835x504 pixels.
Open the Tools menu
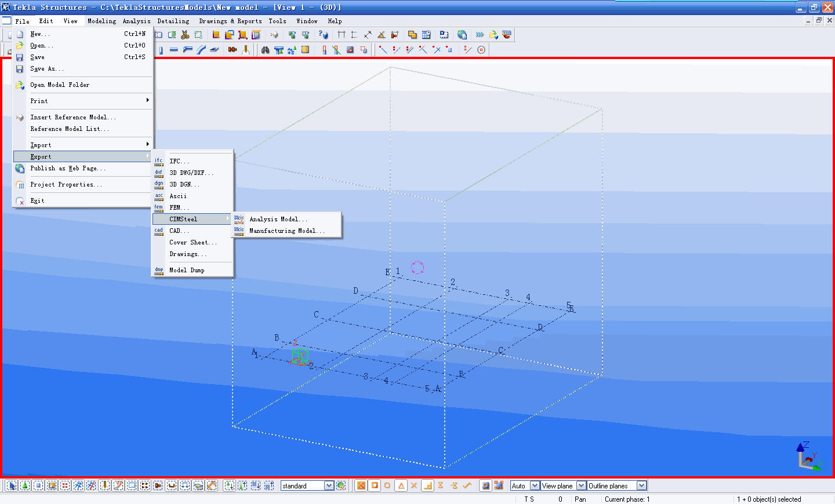277,21
